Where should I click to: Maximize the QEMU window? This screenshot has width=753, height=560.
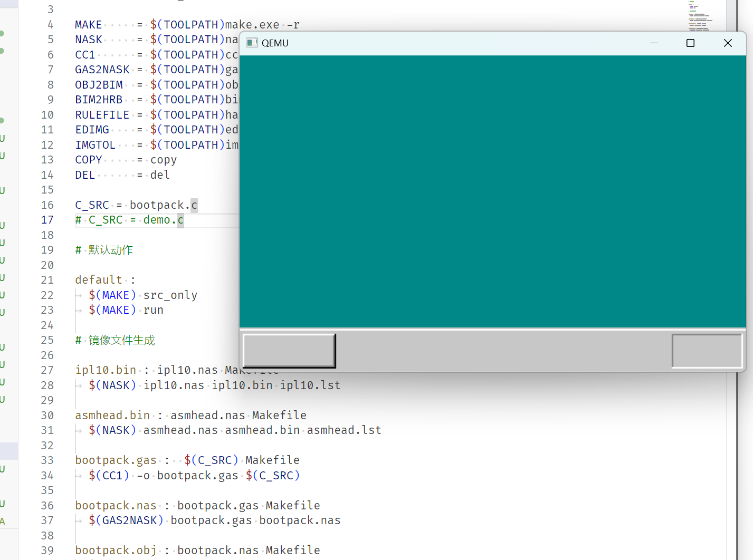tap(690, 43)
